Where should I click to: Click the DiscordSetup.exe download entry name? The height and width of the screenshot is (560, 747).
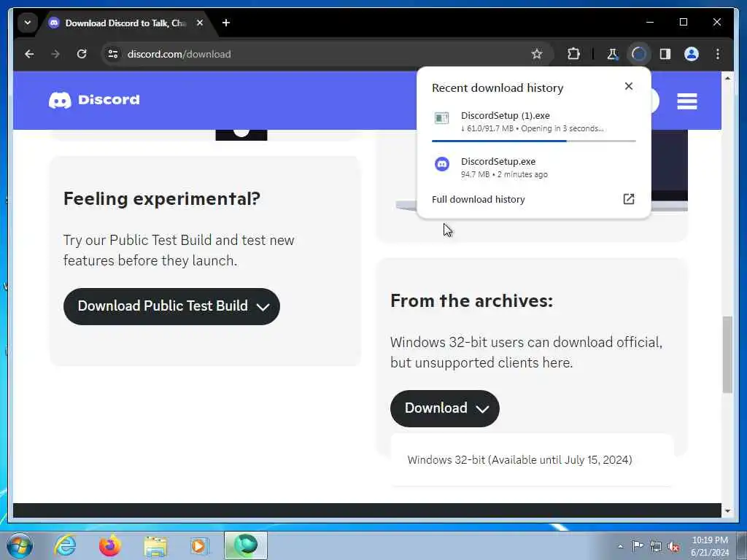point(498,162)
